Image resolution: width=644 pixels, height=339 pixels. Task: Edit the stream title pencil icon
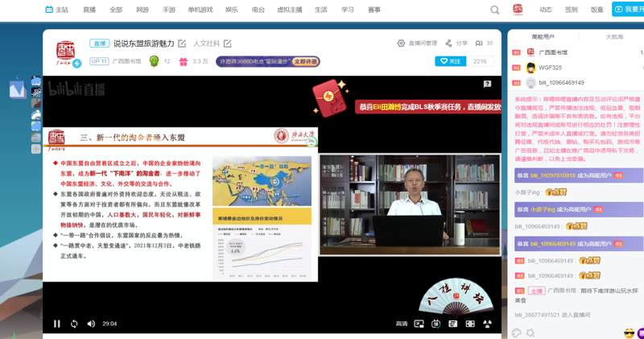point(182,43)
